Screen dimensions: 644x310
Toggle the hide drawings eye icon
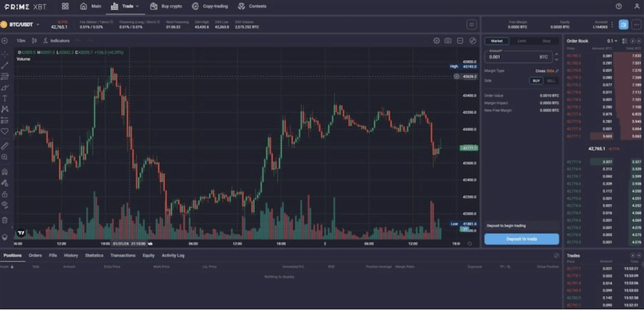click(5, 205)
